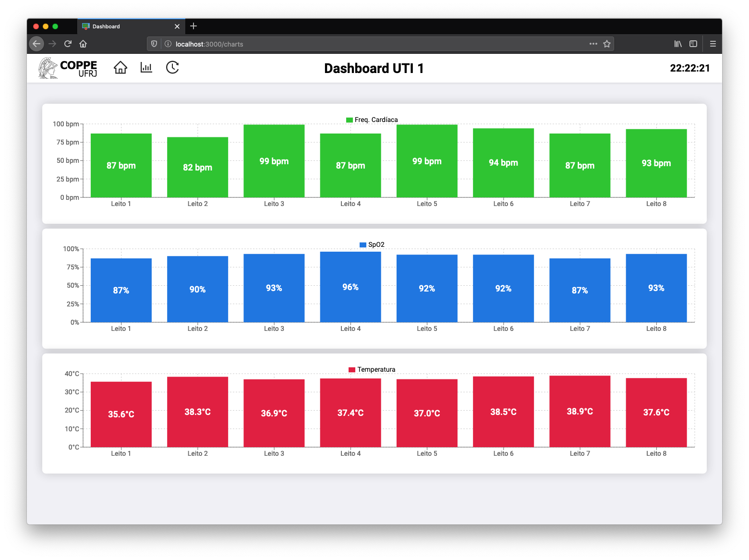Open page actions three-dot menu
Image resolution: width=749 pixels, height=560 pixels.
click(x=593, y=44)
